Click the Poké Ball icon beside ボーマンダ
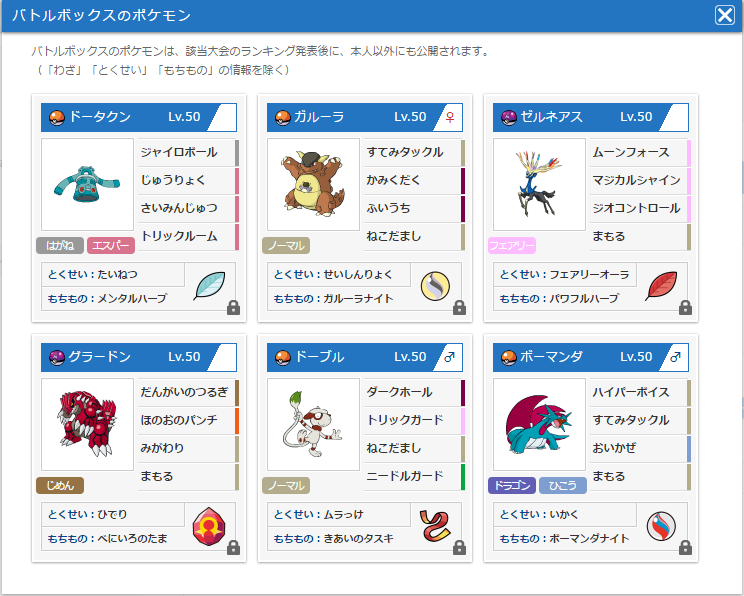 509,357
